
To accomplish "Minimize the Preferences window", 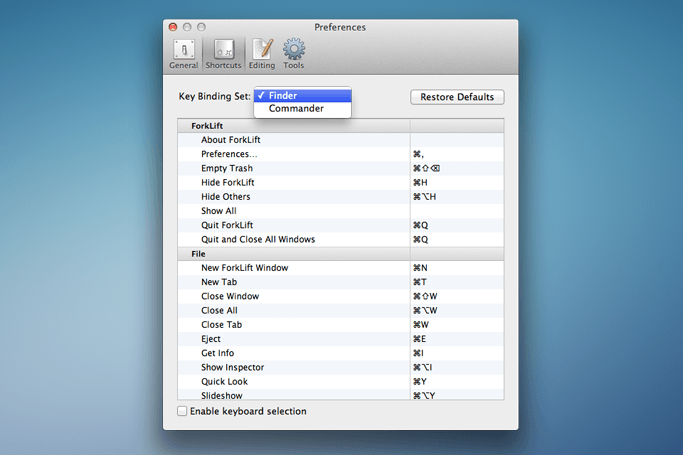I will [x=187, y=27].
